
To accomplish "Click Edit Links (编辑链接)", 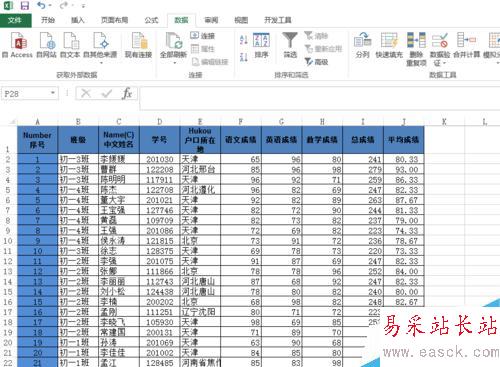I will pos(210,62).
